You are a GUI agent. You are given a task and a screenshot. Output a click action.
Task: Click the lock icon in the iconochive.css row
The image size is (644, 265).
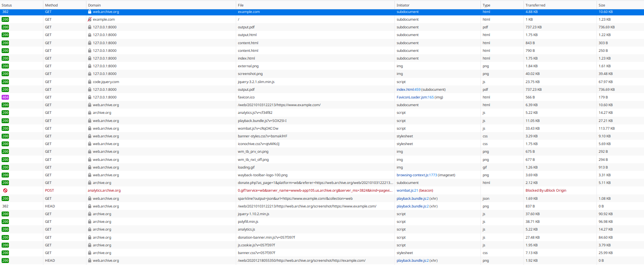pyautogui.click(x=90, y=144)
